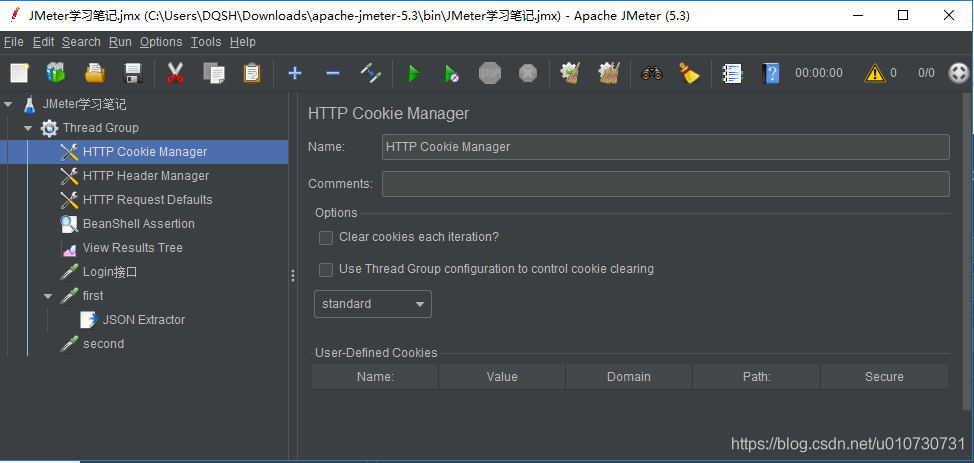Viewport: 974px width, 463px height.
Task: Open a test plan with folder icon
Action: pyautogui.click(x=95, y=73)
